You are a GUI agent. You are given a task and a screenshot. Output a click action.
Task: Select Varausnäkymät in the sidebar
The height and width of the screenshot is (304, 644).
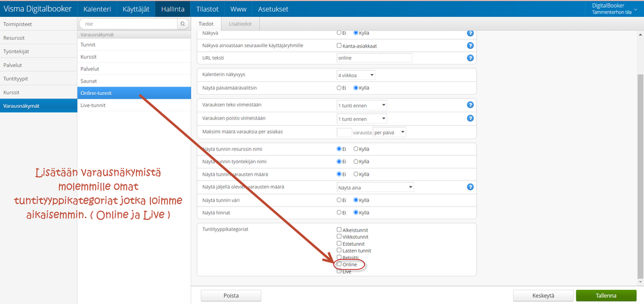click(x=39, y=106)
